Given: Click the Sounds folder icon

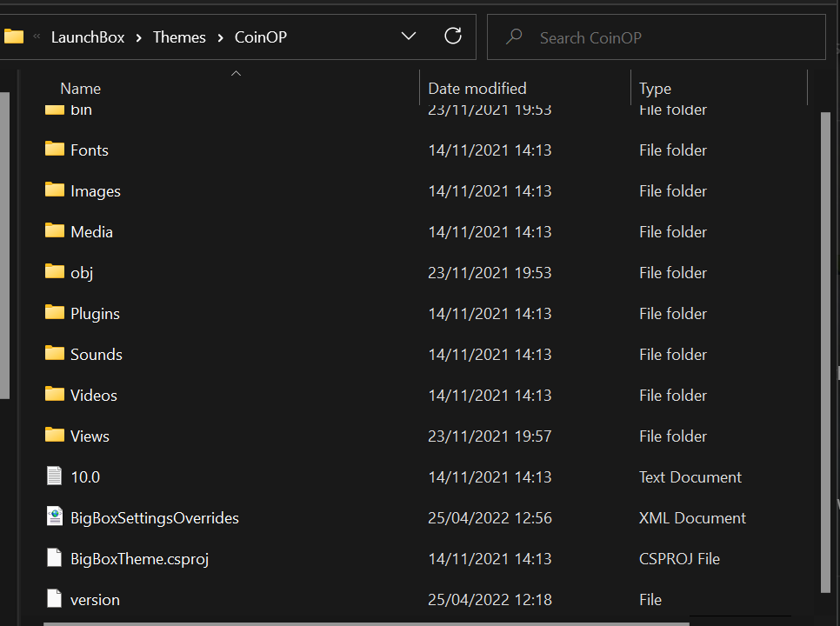Looking at the screenshot, I should point(54,353).
